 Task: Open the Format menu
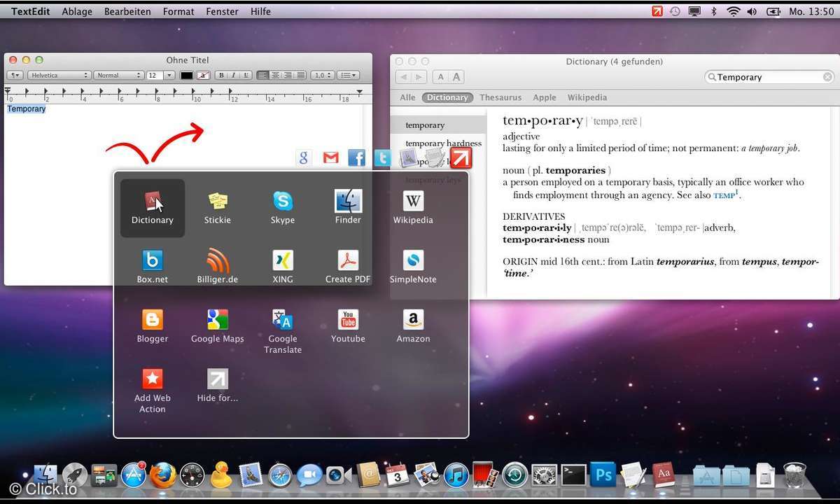point(178,11)
